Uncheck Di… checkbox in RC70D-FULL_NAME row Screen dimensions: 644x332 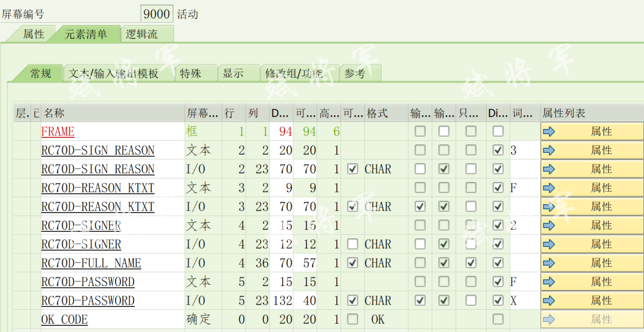pyautogui.click(x=498, y=263)
